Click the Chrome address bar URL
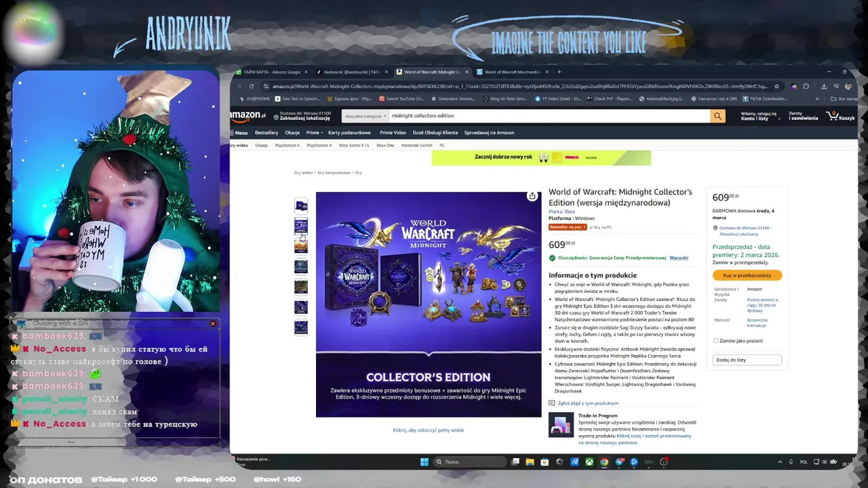Viewport: 868px width, 488px height. coord(520,86)
